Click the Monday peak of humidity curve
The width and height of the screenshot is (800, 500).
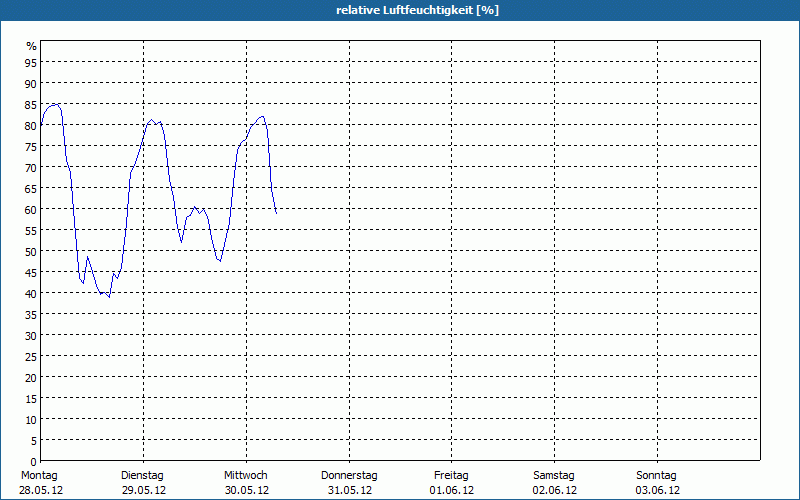pyautogui.click(x=56, y=104)
